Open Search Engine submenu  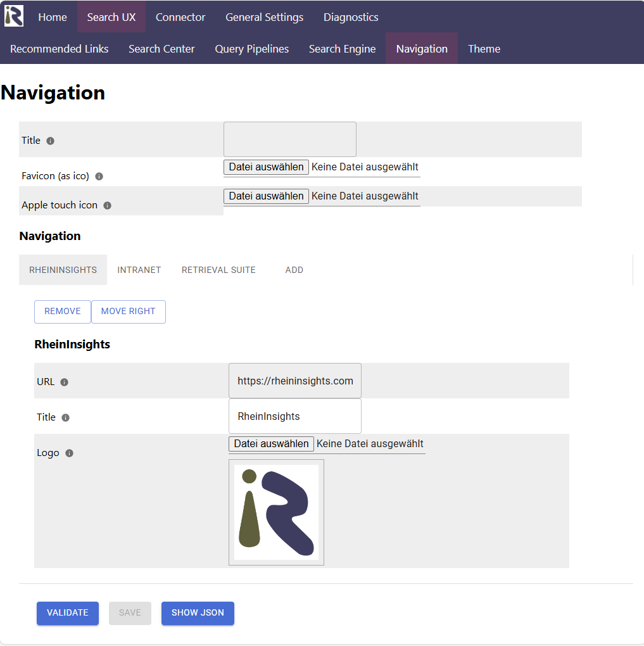tap(342, 49)
